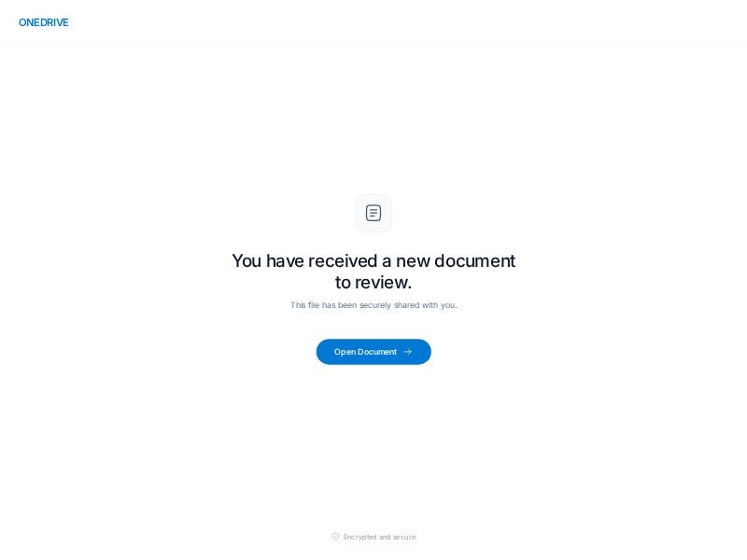Click the word 'Encrypted' in the footer
The height and width of the screenshot is (560, 747).
coord(360,537)
